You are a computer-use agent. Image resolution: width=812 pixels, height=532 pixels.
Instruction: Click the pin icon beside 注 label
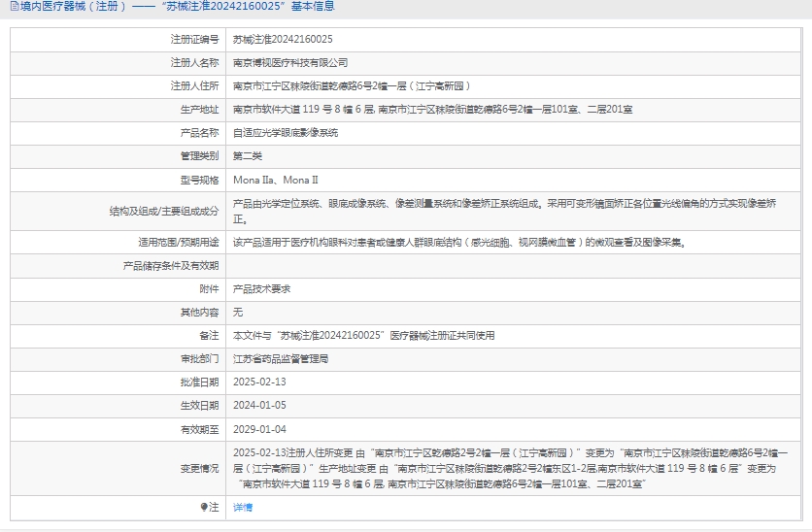[x=204, y=508]
